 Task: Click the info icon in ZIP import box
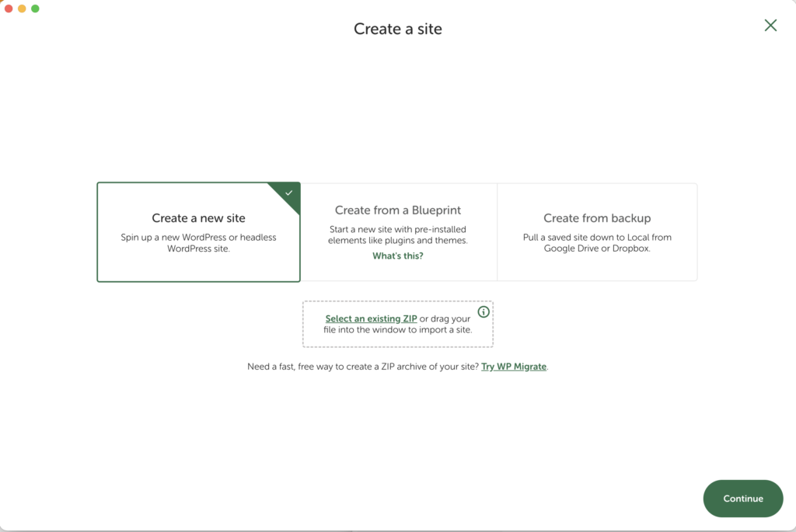point(484,312)
